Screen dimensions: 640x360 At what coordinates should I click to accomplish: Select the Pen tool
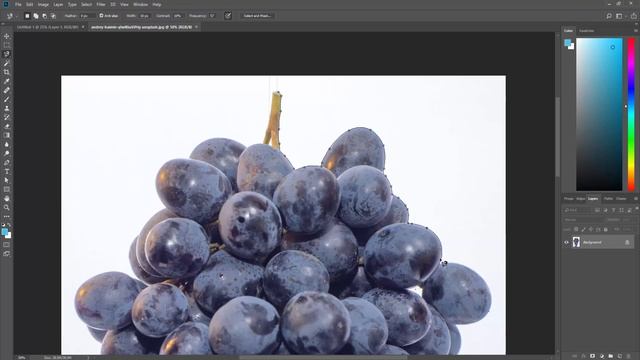pyautogui.click(x=7, y=162)
